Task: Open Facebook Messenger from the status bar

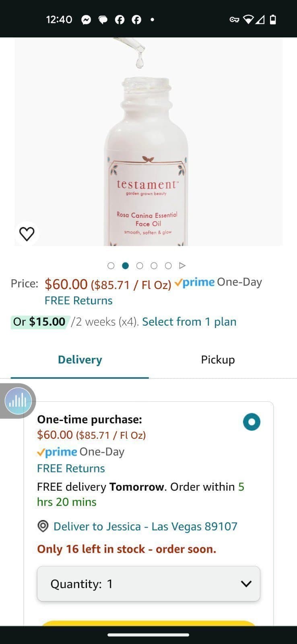Action: (x=87, y=19)
